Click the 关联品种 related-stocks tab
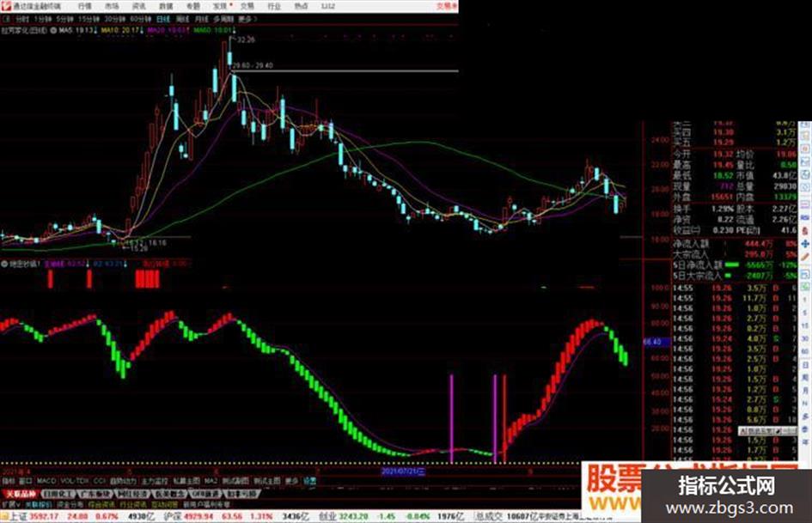The image size is (812, 523). tap(20, 494)
